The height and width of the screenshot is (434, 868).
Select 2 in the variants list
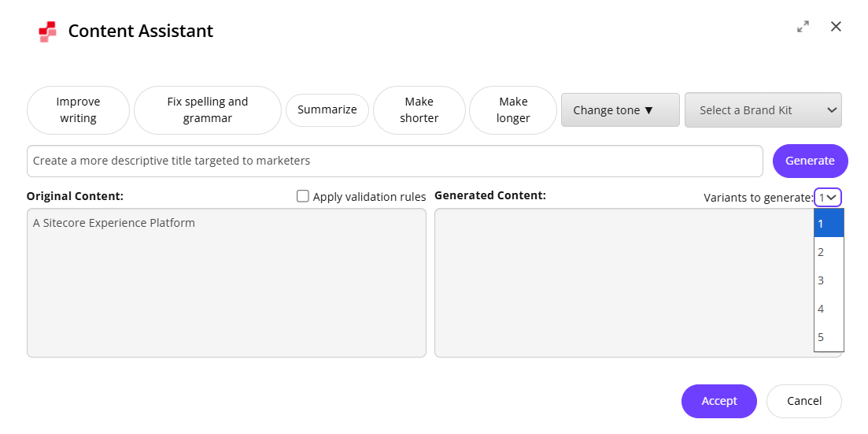[829, 251]
